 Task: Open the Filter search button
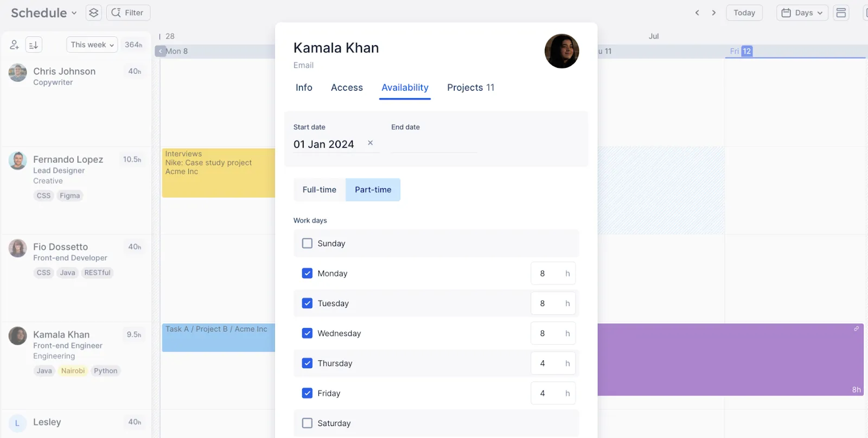tap(128, 12)
